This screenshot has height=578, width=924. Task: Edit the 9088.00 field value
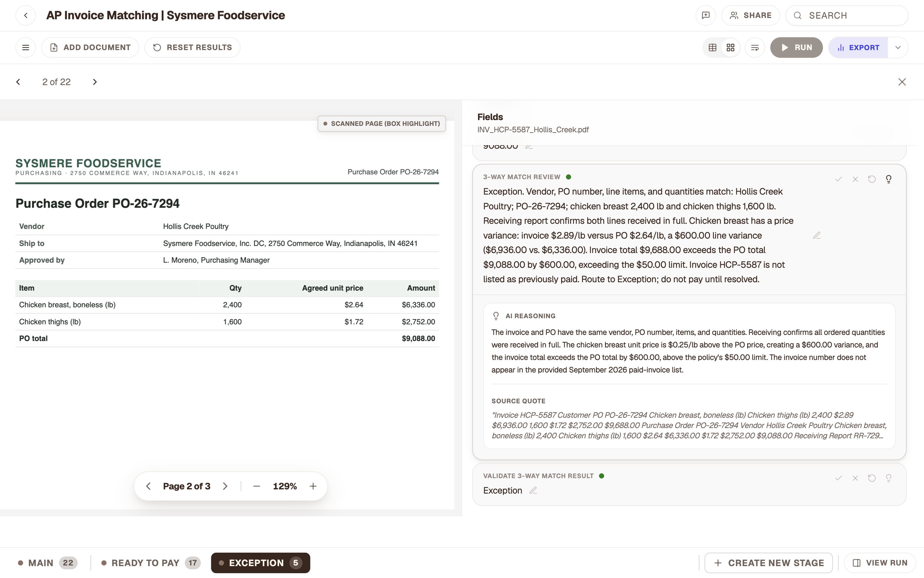click(529, 146)
